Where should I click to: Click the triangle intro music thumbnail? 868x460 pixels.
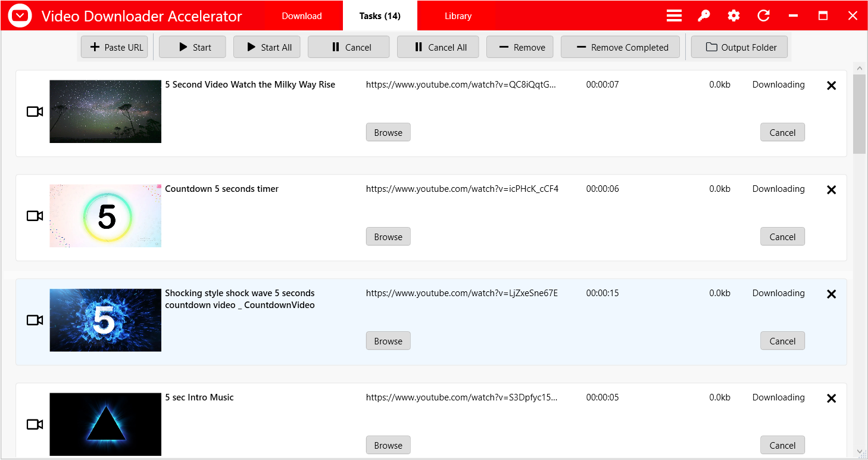(x=105, y=424)
